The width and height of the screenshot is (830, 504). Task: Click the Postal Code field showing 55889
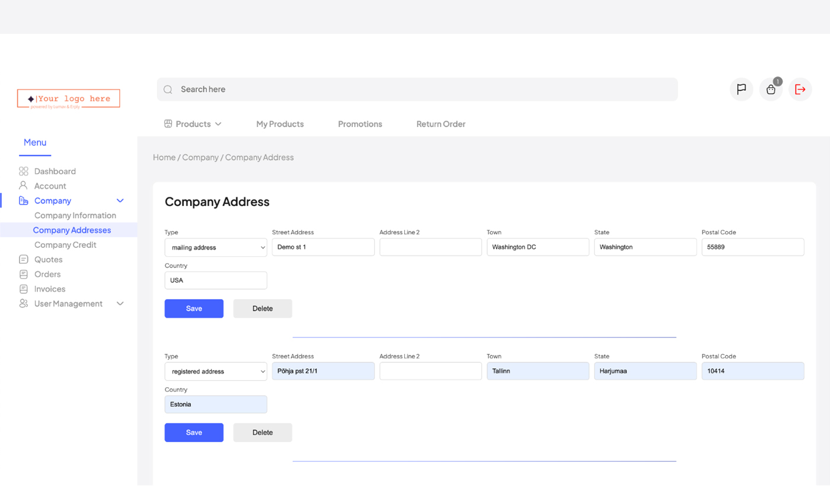pyautogui.click(x=753, y=247)
